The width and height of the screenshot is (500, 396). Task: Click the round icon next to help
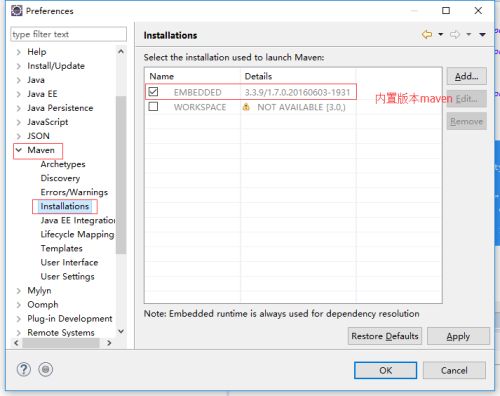coord(46,369)
